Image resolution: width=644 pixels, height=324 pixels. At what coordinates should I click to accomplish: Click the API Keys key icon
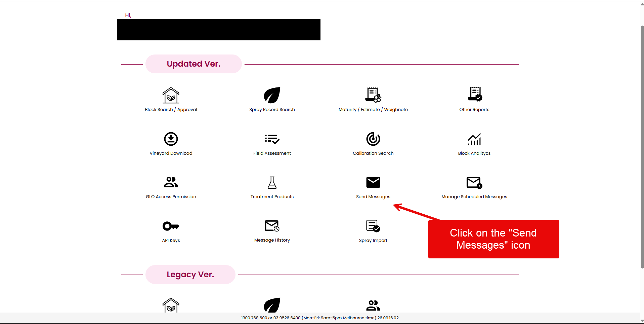pos(171,226)
